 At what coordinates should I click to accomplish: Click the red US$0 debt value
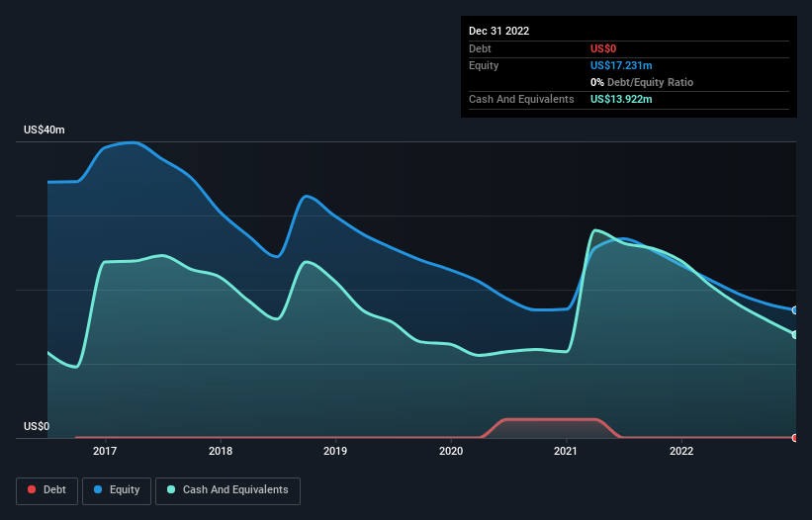[x=603, y=48]
